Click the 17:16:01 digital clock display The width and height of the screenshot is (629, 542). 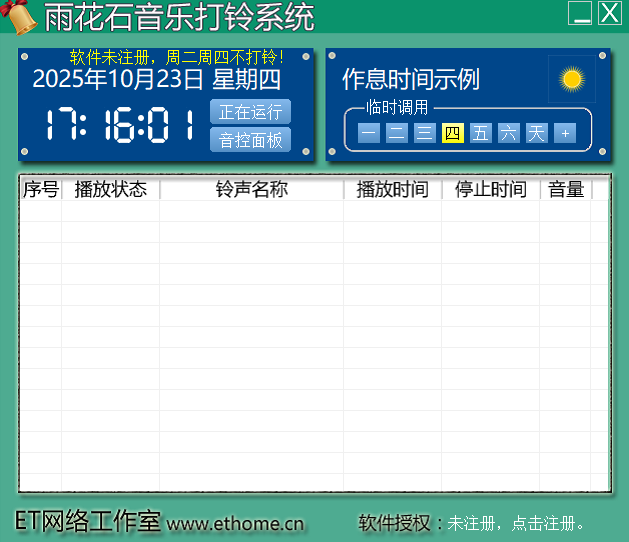tap(120, 126)
